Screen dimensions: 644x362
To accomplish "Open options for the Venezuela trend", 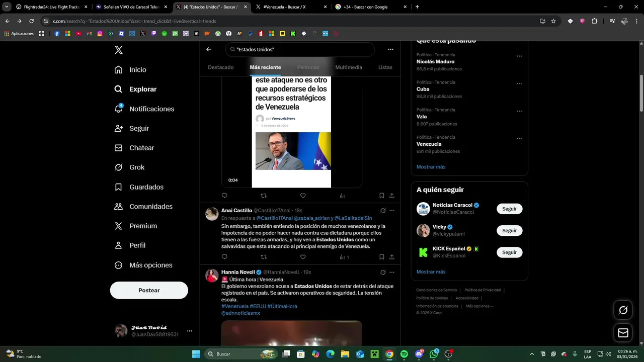I will [x=519, y=139].
